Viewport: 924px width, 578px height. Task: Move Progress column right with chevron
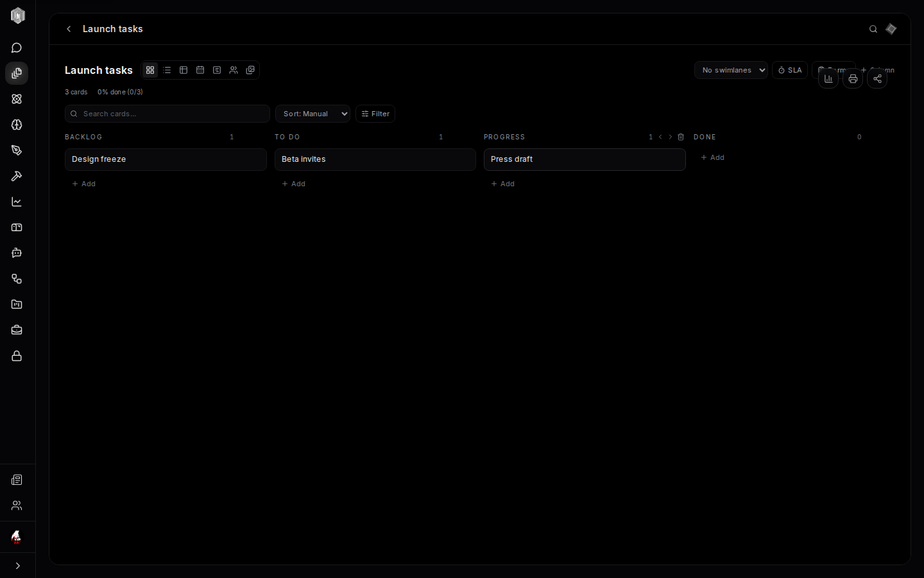[671, 137]
